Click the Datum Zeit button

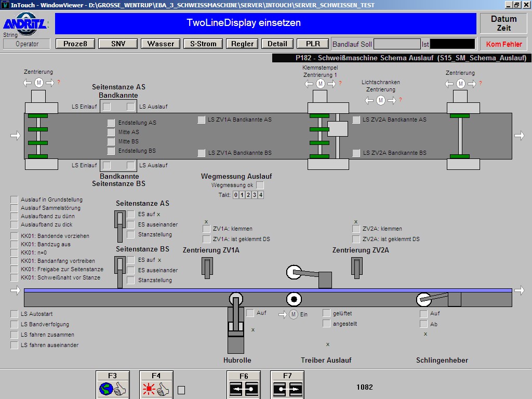click(503, 23)
